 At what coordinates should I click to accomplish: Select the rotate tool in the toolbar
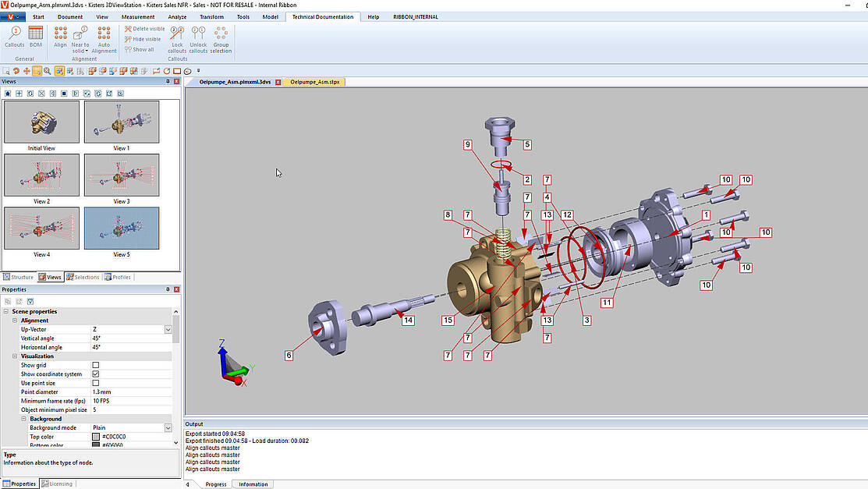16,71
